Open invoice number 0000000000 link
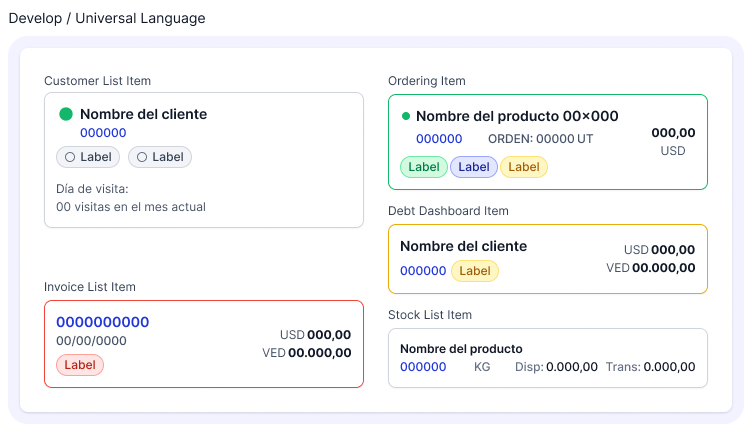Screen dimensions: 752x432 tap(102, 322)
